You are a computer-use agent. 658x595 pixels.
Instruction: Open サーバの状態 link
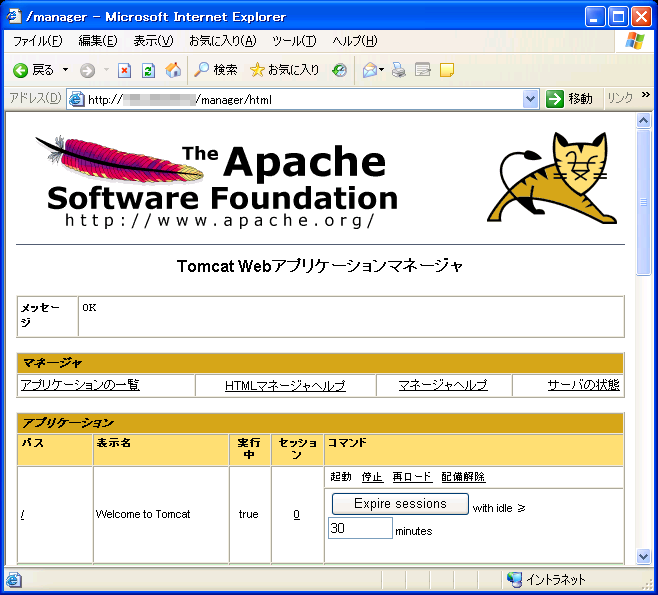[x=583, y=384]
